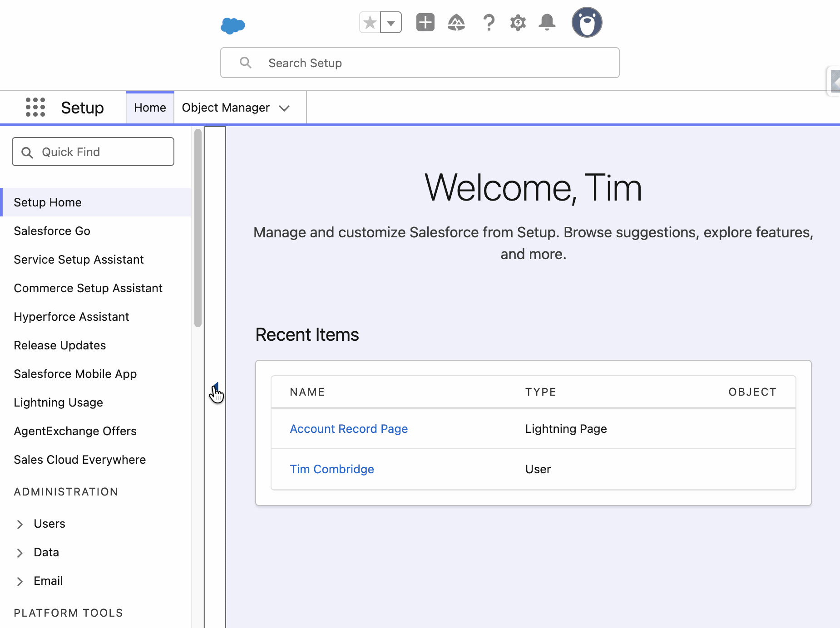This screenshot has width=840, height=628.
Task: Click the Lightning Page type cell
Action: (566, 429)
